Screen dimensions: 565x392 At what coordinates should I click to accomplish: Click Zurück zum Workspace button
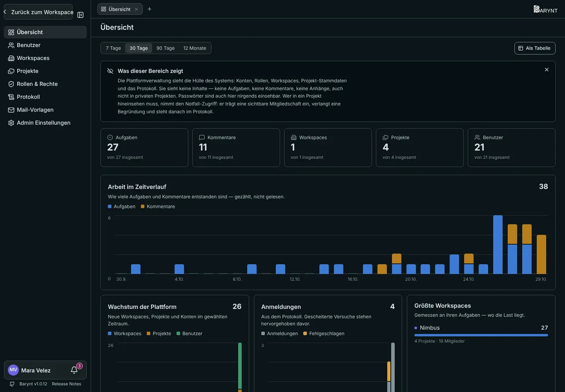click(x=38, y=12)
